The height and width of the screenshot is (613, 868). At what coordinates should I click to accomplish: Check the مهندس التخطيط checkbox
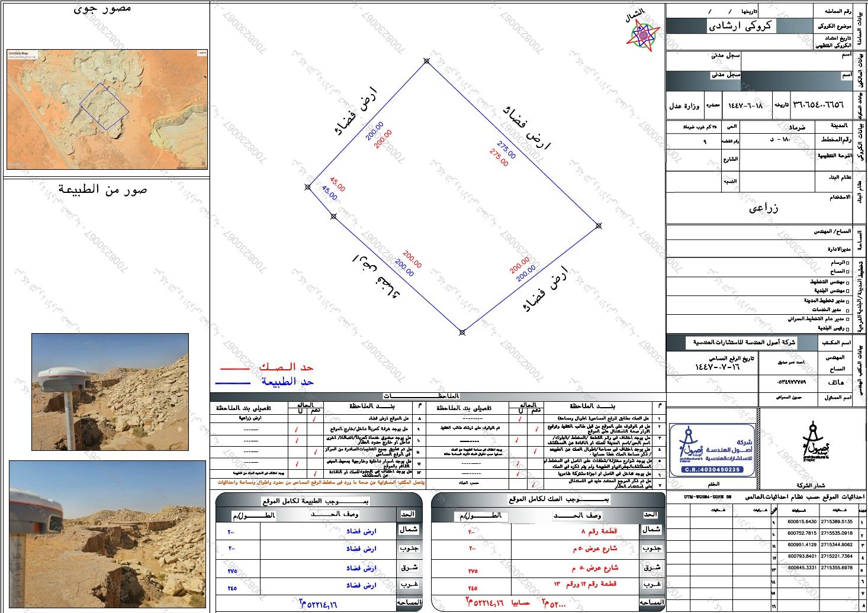coord(847,282)
